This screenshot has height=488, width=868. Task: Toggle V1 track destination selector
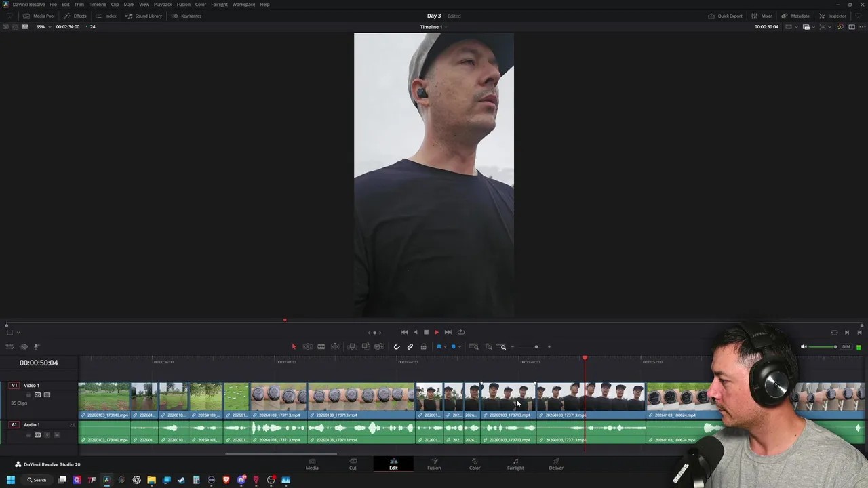(x=14, y=385)
